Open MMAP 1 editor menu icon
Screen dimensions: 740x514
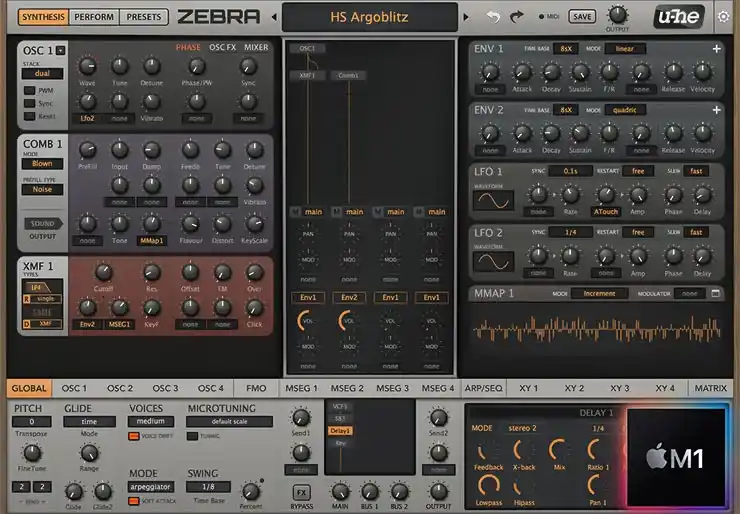click(x=715, y=293)
